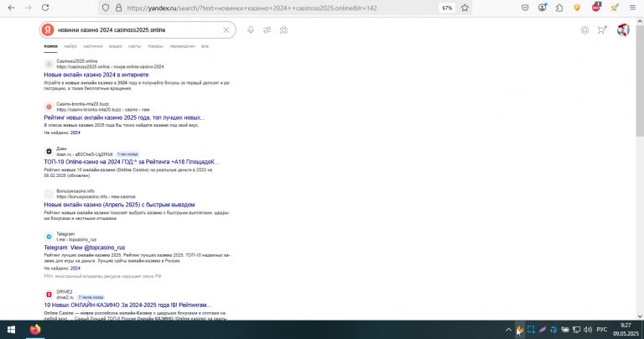
Task: Click the Yandex logo in the search box
Action: [48, 30]
